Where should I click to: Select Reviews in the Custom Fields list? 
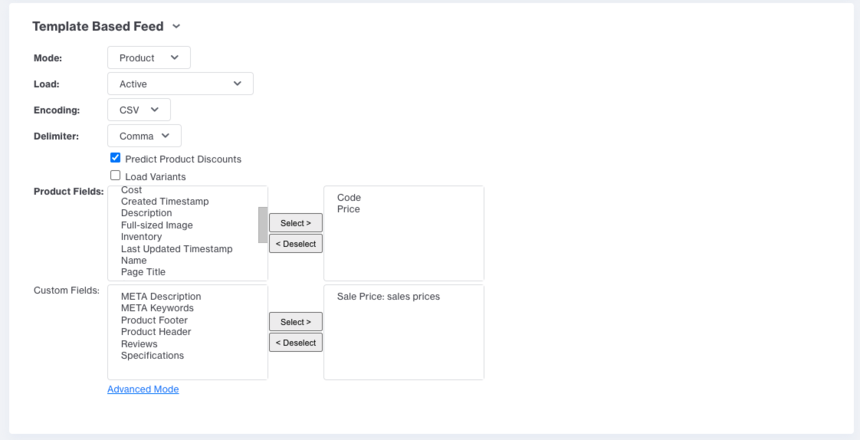pos(139,344)
